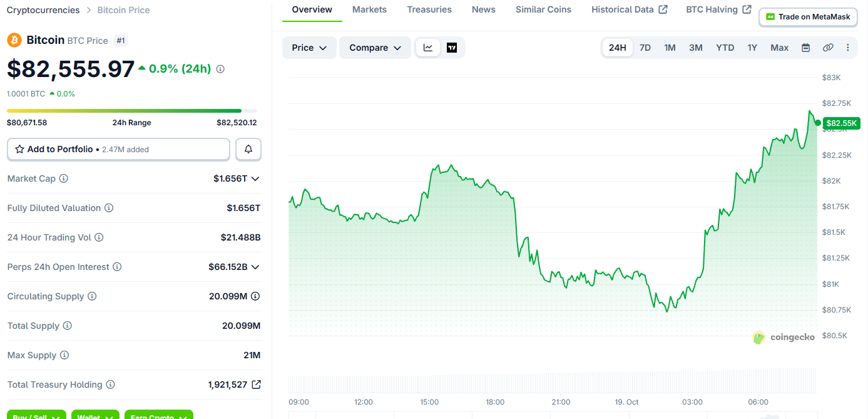The width and height of the screenshot is (868, 419).
Task: Click the chart line's green endpoint dot
Action: (x=818, y=123)
